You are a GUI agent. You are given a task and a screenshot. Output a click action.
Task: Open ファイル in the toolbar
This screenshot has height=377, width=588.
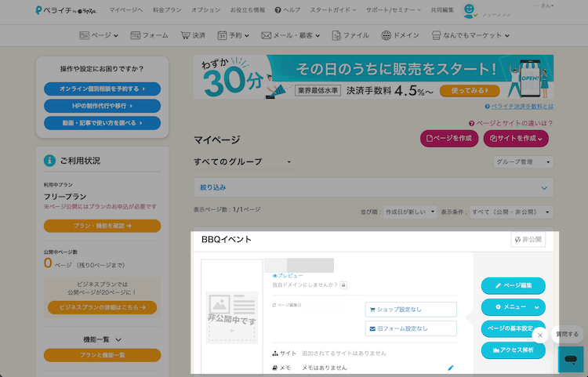350,35
